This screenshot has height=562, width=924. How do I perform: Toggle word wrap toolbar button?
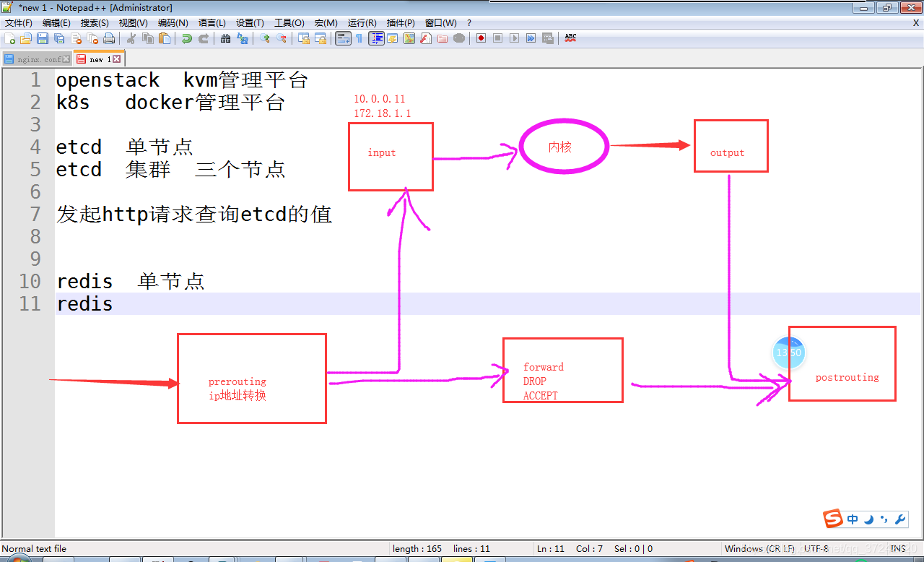coord(342,38)
